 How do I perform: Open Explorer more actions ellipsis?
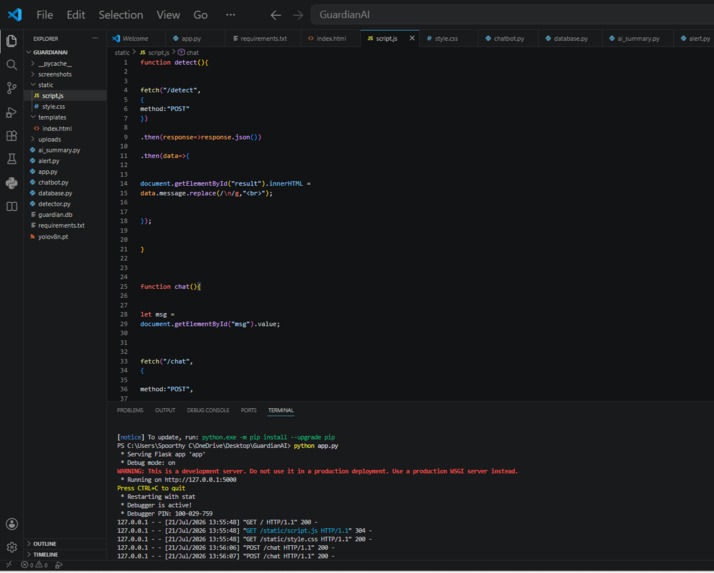(95, 38)
